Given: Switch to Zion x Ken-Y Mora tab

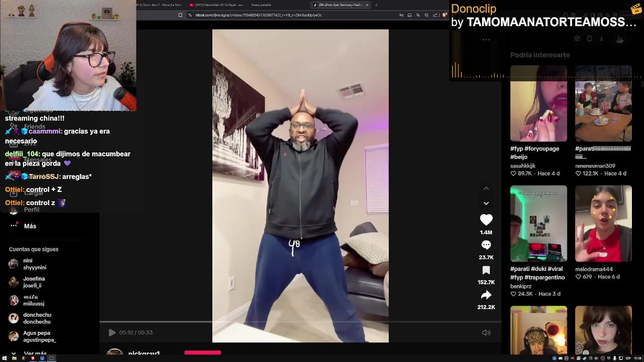Looking at the screenshot, I should click(x=160, y=5).
